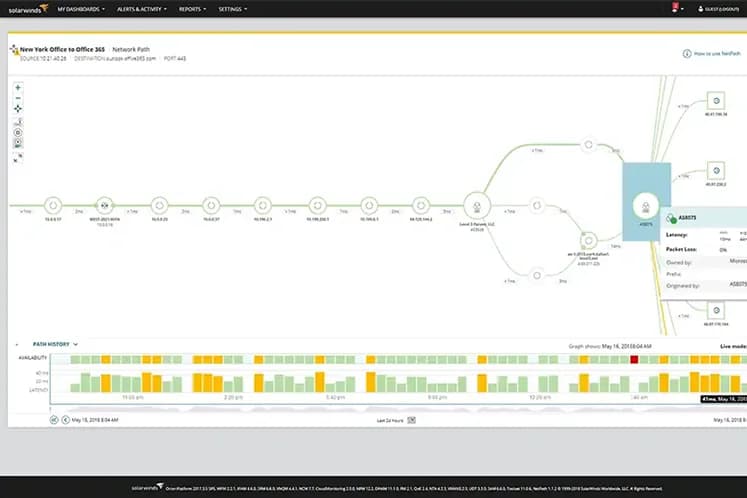
Task: Click the Path History heading
Action: coord(51,344)
